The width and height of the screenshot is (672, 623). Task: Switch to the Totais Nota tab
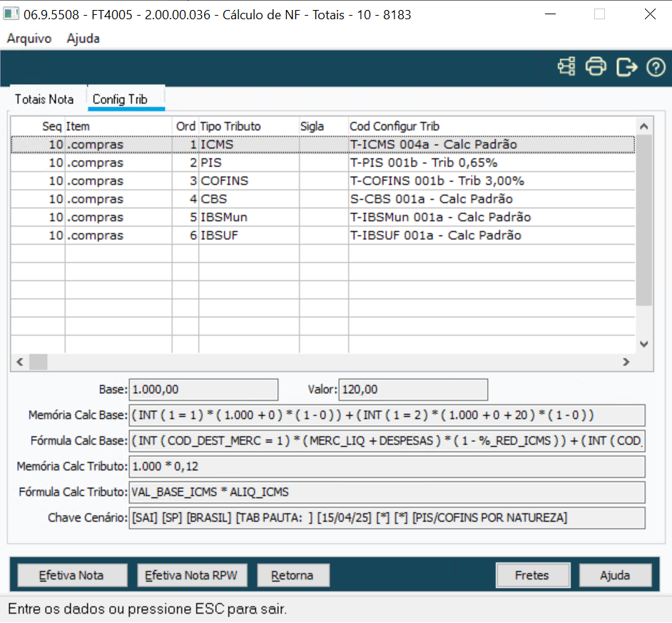44,99
